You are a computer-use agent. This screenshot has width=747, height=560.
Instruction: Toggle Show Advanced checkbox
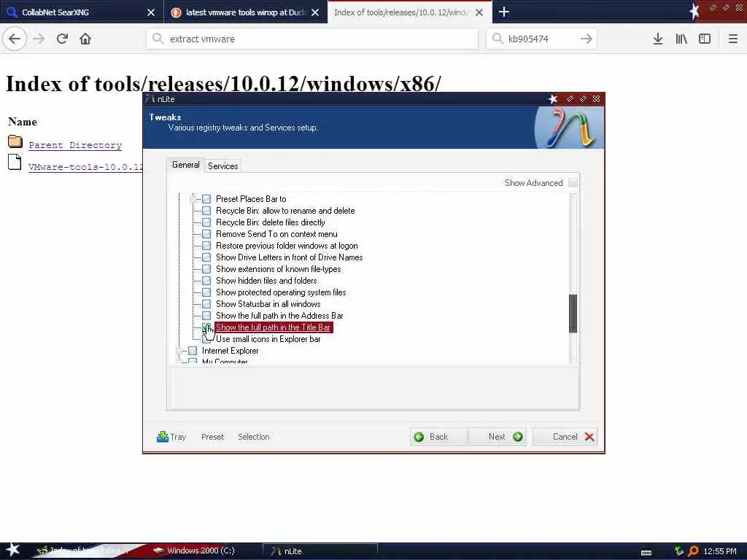[x=573, y=182]
